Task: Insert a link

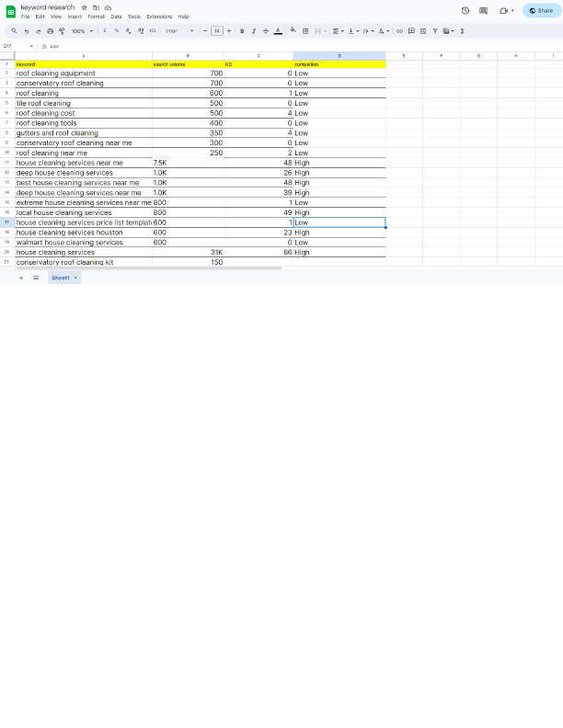Action: (x=399, y=31)
